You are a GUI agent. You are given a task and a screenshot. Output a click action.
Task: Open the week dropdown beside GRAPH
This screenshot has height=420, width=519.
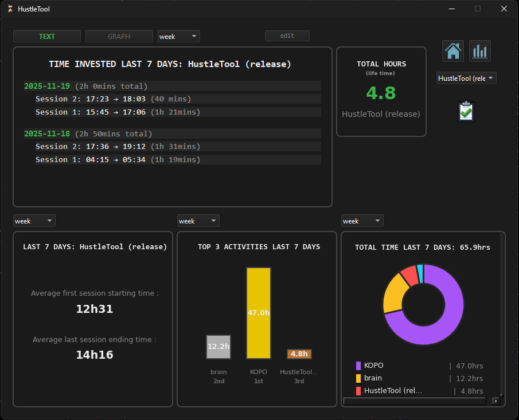179,36
